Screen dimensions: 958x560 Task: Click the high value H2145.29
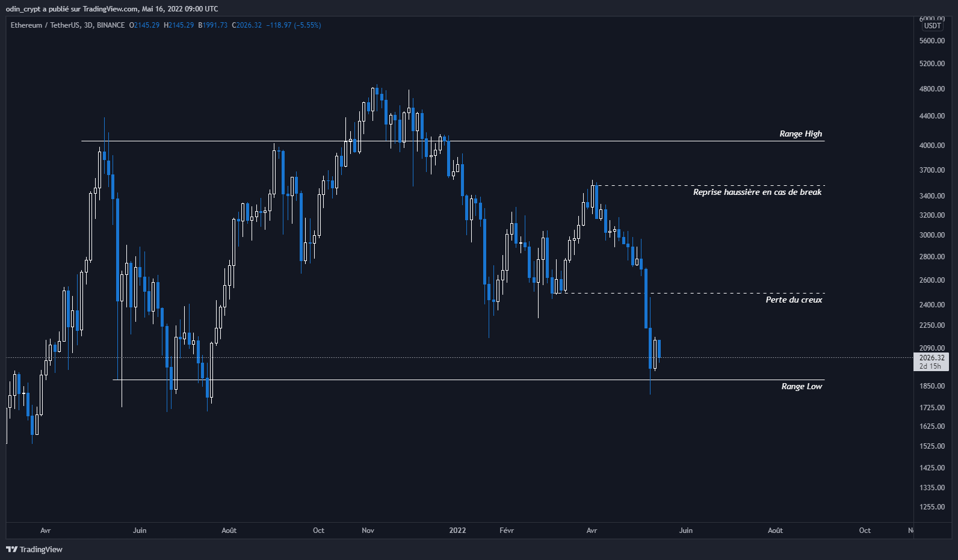(179, 25)
